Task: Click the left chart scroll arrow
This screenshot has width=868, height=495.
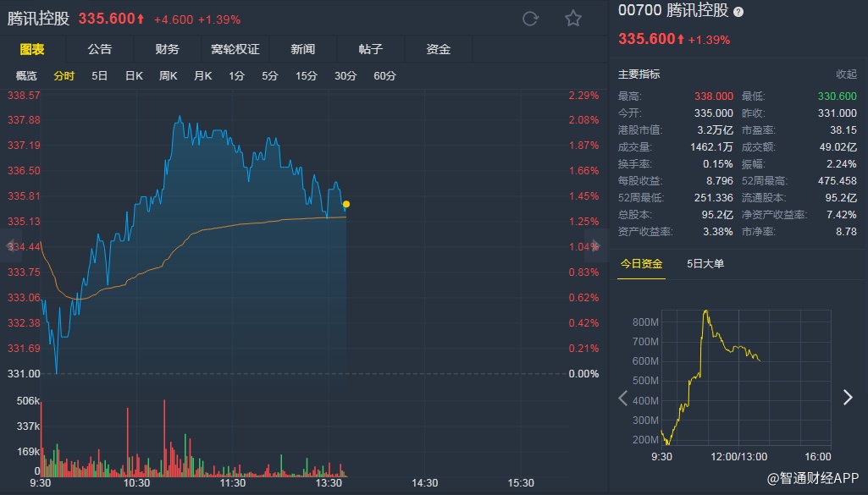Action: point(12,246)
